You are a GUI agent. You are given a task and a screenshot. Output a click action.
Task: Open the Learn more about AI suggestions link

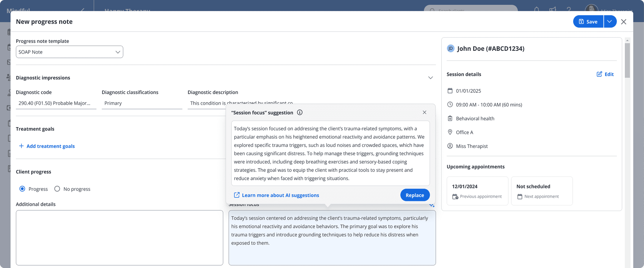click(x=280, y=195)
